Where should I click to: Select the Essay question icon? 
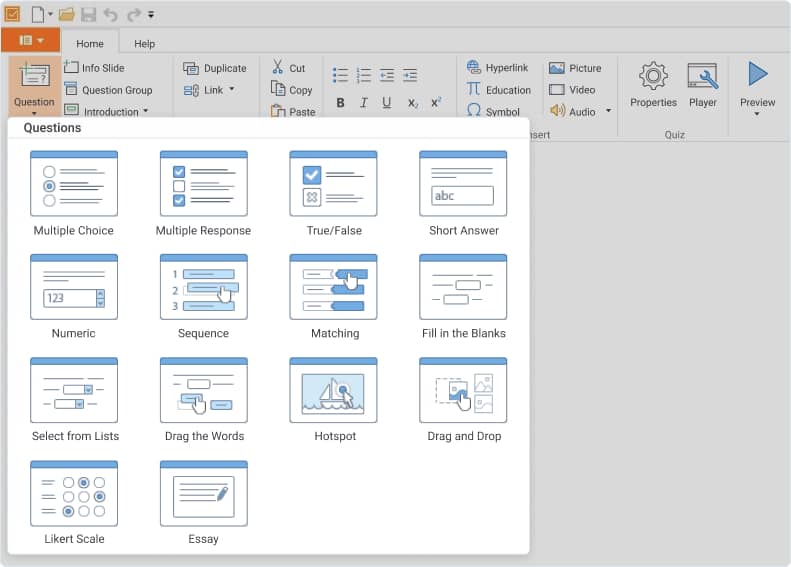(203, 494)
